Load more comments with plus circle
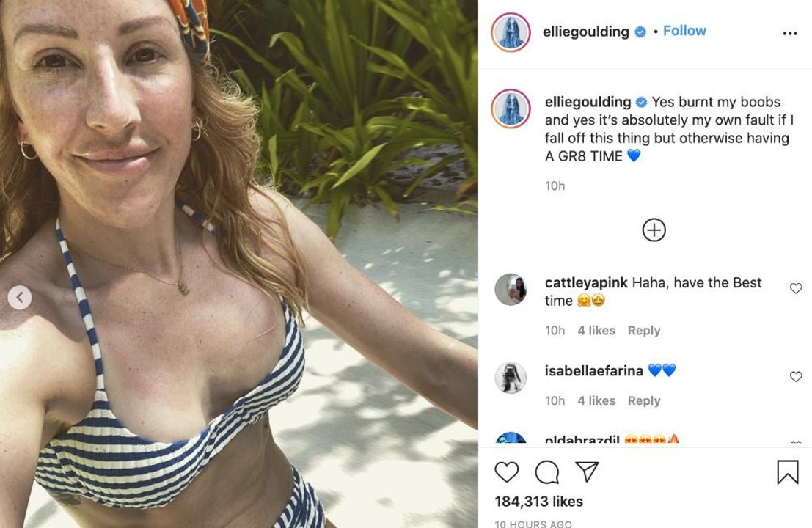The image size is (812, 528). point(654,230)
